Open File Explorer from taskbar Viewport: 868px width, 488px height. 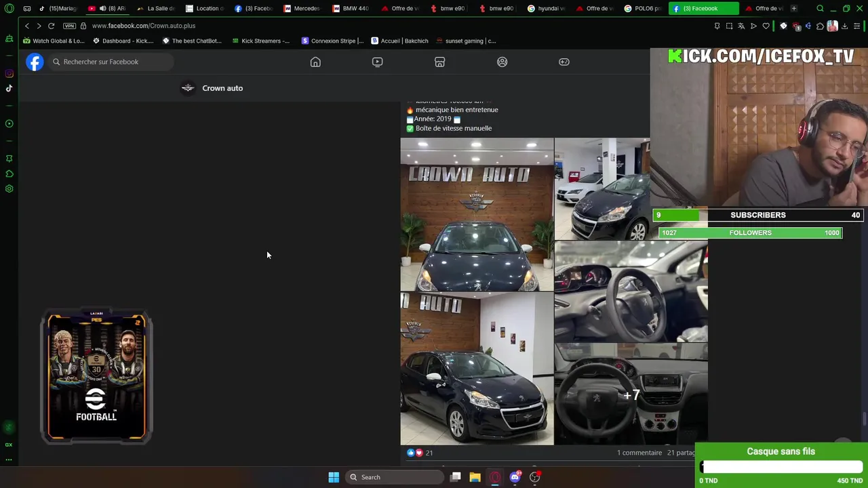(x=475, y=477)
